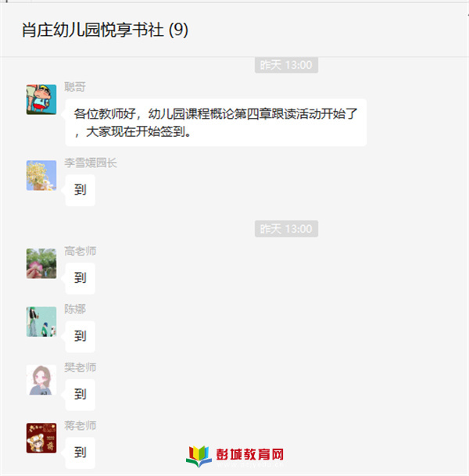Click the second 昨天 13:00 timestamp label

[286, 228]
